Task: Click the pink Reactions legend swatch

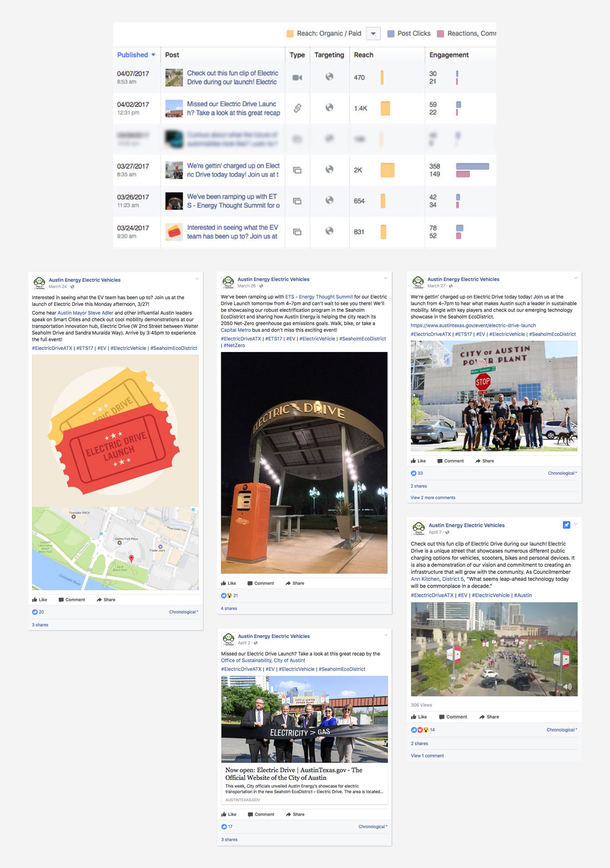Action: click(440, 34)
